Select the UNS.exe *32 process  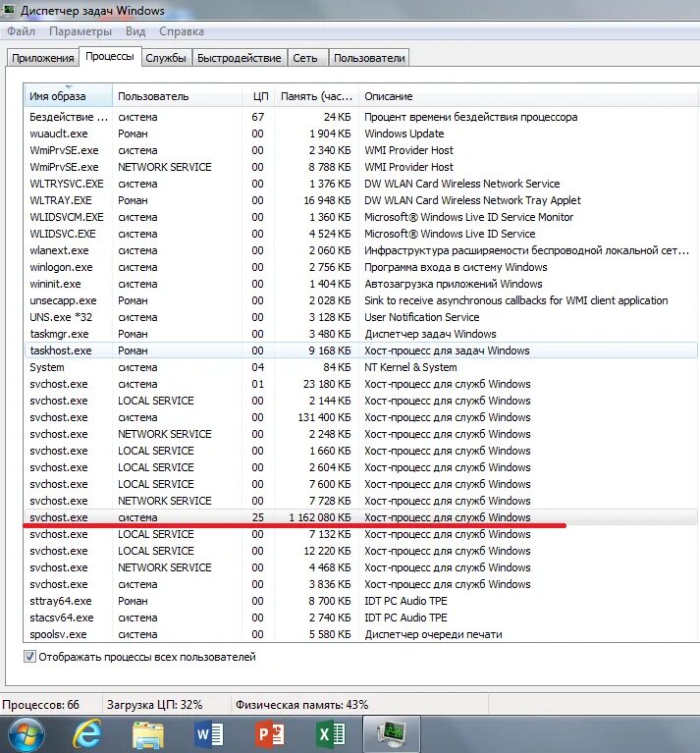[360, 317]
